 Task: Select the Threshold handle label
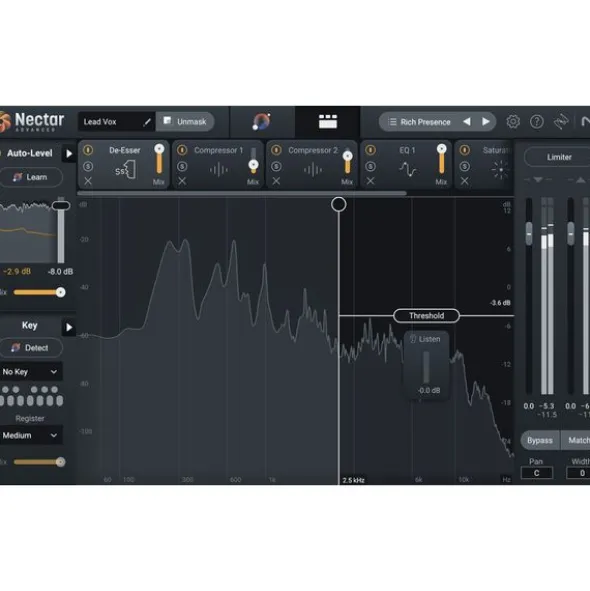click(426, 316)
